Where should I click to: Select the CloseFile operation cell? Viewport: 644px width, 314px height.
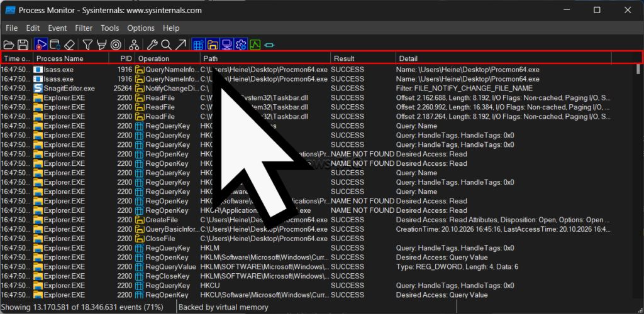point(160,239)
